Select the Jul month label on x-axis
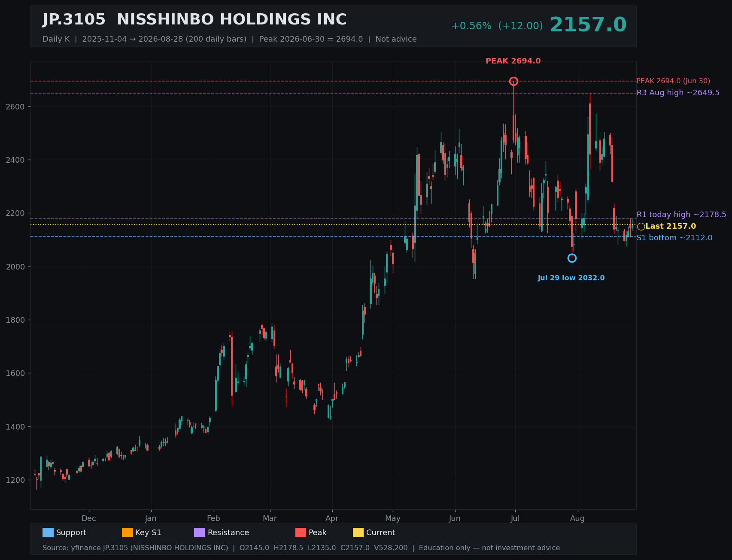The image size is (732, 560). pyautogui.click(x=515, y=518)
